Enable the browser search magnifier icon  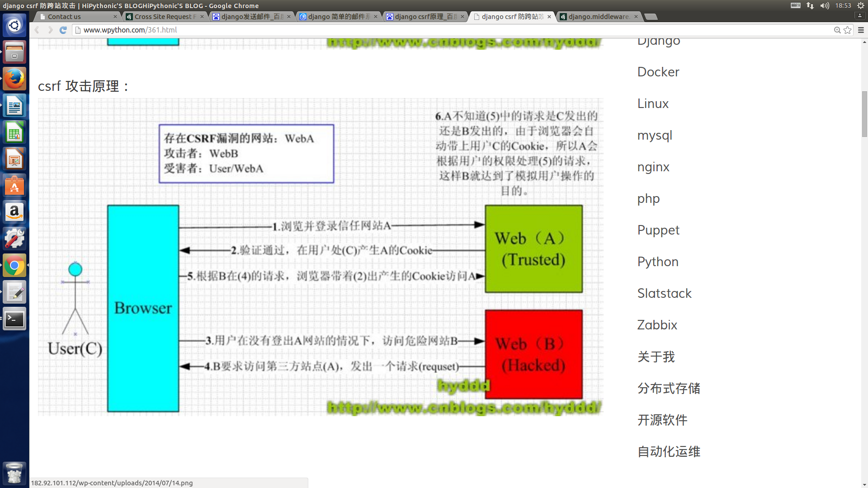pyautogui.click(x=838, y=30)
